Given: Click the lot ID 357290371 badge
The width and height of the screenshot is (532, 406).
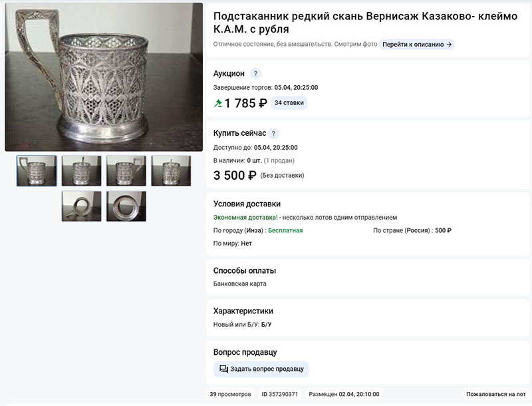Looking at the screenshot, I should click(279, 394).
